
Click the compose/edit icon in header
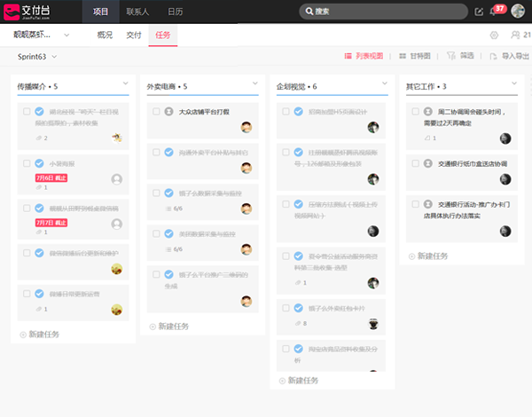(x=479, y=12)
